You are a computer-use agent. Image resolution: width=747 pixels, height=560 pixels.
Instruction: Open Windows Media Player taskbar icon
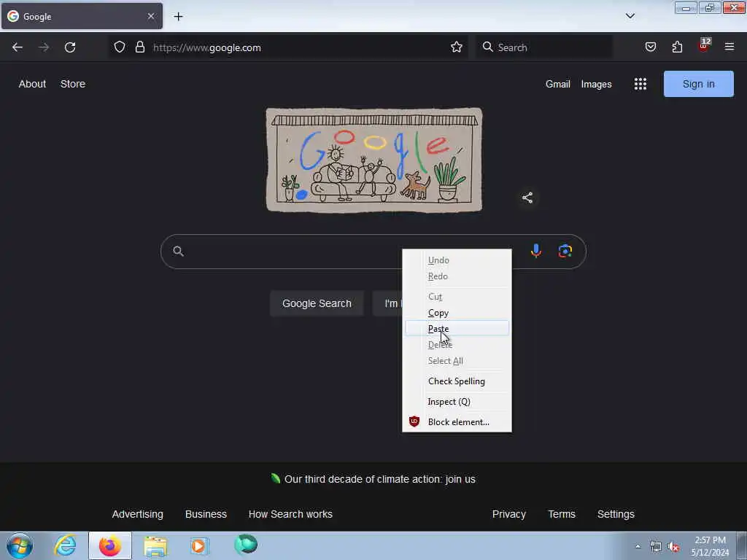(198, 545)
